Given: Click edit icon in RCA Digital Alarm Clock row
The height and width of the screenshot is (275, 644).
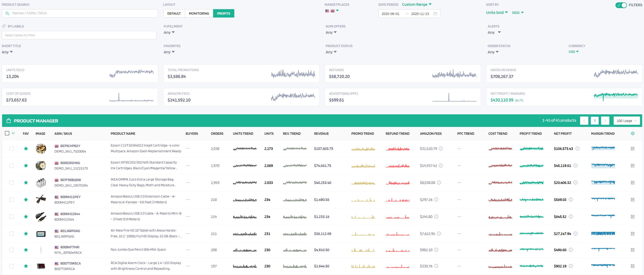Looking at the screenshot, I should pos(632,266).
